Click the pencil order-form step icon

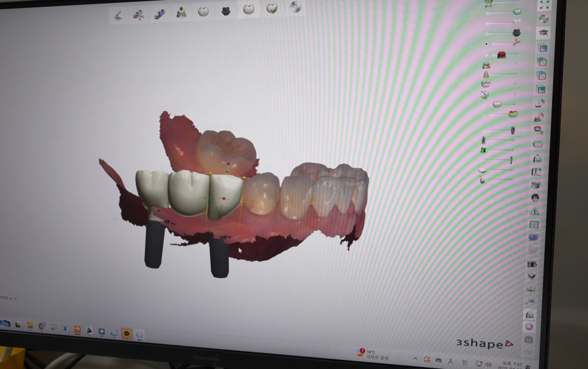119,15
